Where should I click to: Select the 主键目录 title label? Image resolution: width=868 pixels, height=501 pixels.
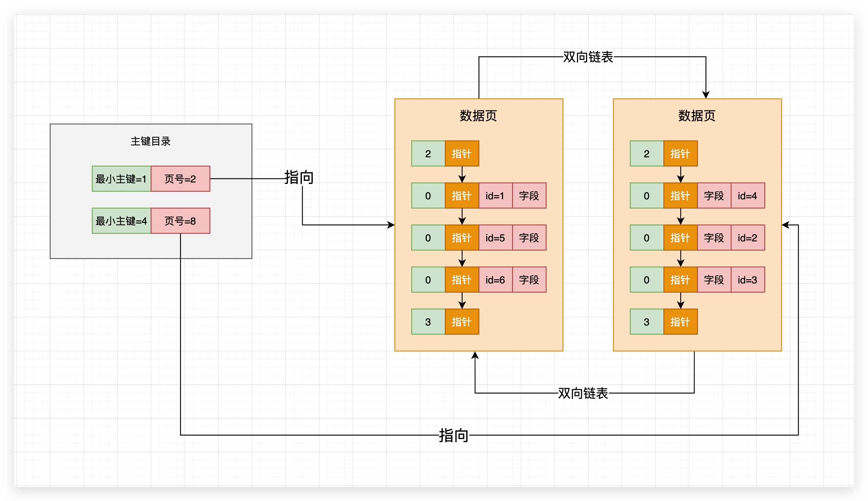151,141
